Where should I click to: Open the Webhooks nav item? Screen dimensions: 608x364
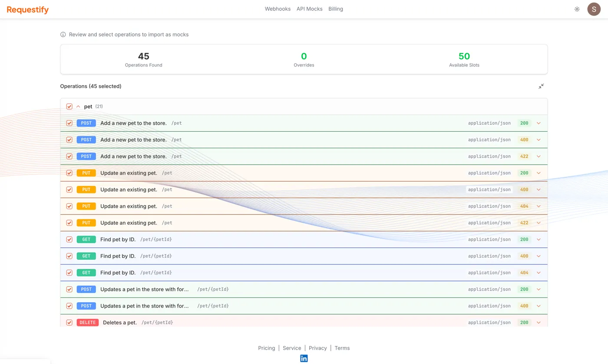point(278,9)
